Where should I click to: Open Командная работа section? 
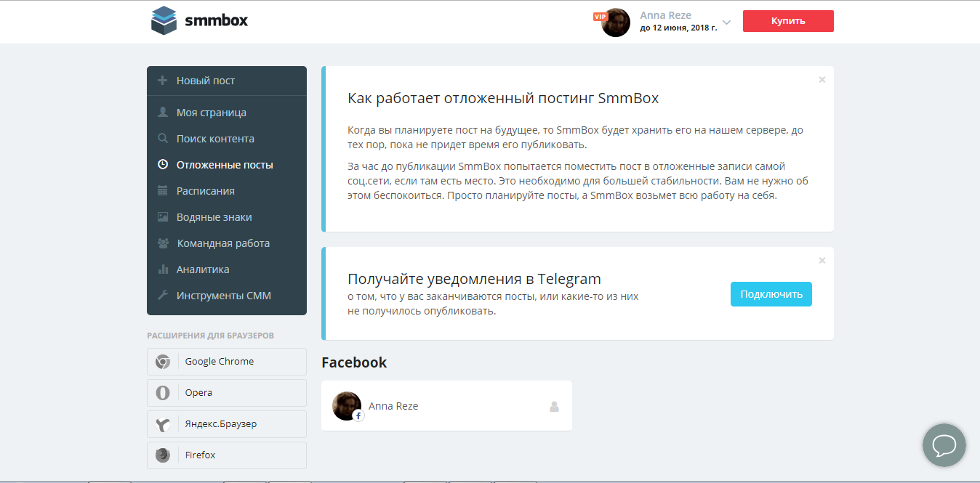click(227, 243)
